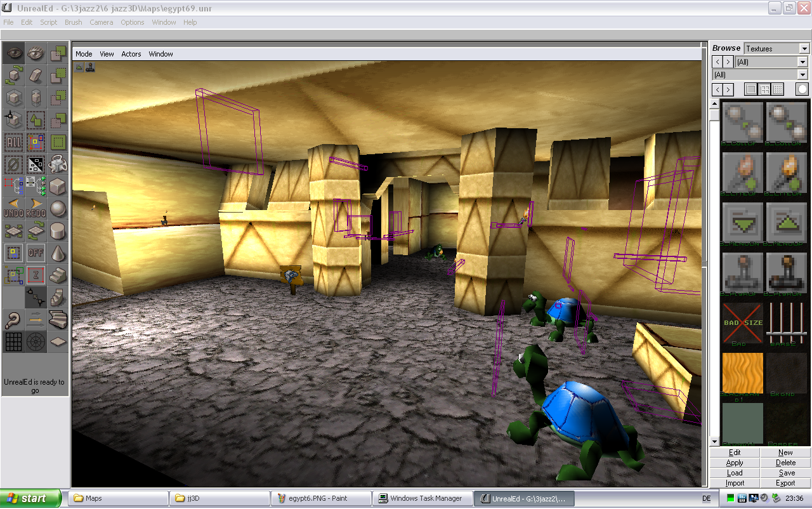Click lower left arrow above texture list
The width and height of the screenshot is (812, 509).
[717, 89]
